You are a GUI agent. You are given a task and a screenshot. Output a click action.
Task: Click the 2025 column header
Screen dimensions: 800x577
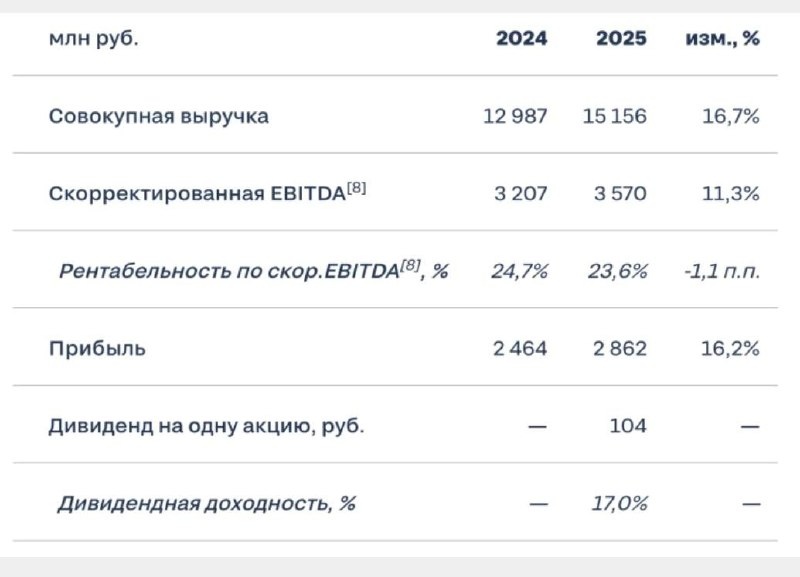(621, 38)
